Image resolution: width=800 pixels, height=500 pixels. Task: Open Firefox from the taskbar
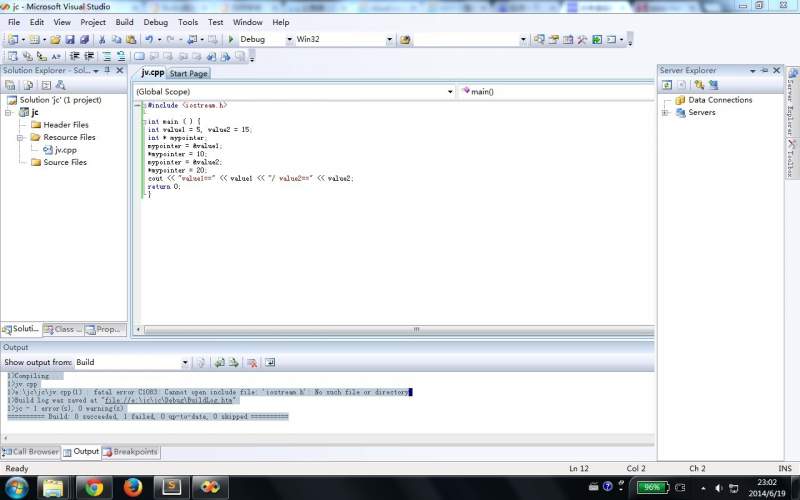click(x=133, y=487)
